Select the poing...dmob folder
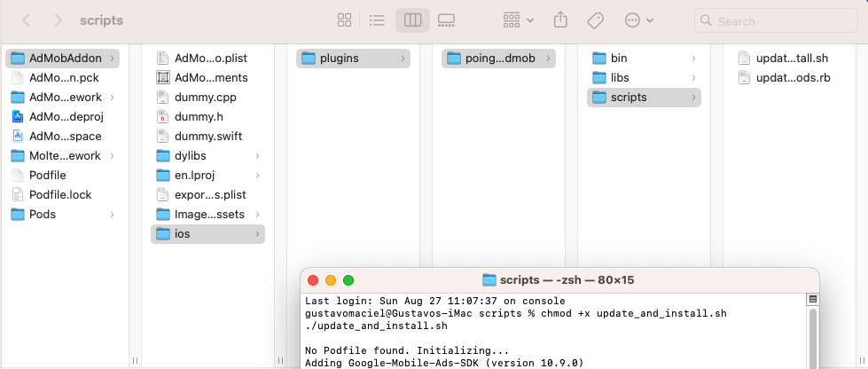 pos(499,59)
